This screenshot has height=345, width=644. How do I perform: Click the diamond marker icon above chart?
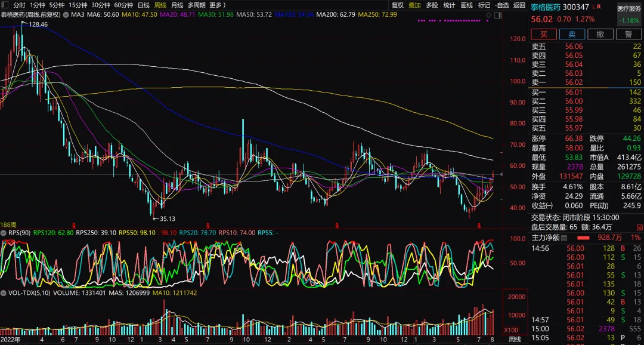pos(488,15)
